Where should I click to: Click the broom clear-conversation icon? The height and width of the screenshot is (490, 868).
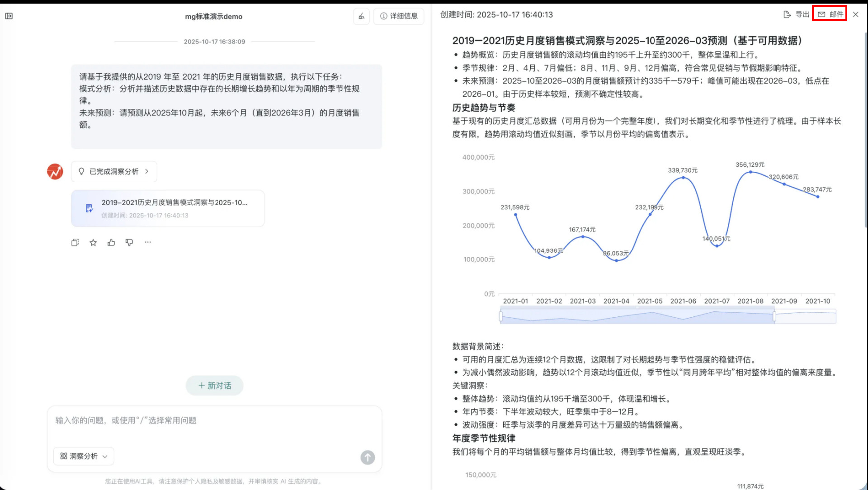click(x=361, y=16)
